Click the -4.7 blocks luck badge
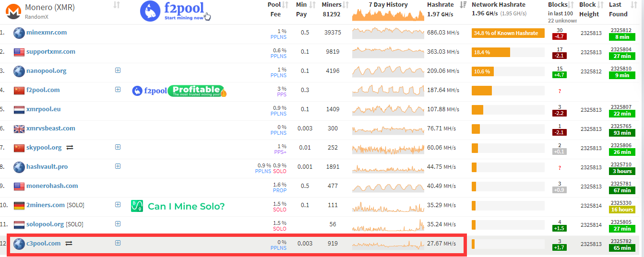The height and width of the screenshot is (257, 644). pos(559,36)
